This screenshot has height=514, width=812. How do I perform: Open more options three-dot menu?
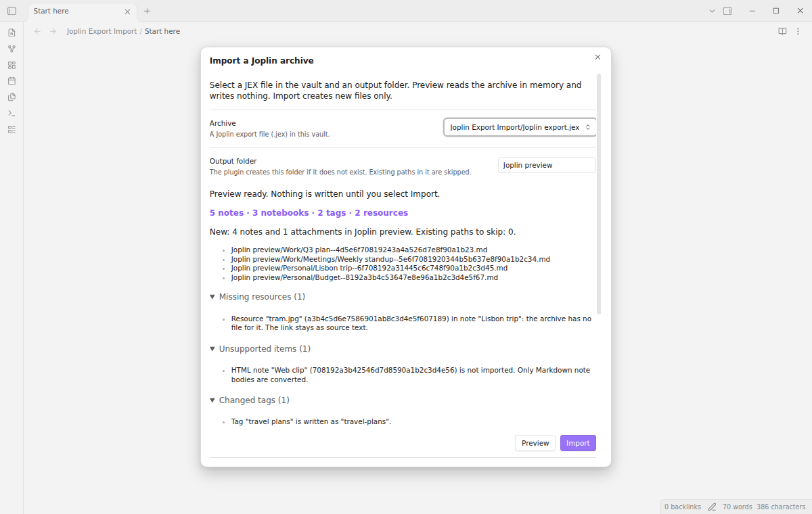[798, 31]
